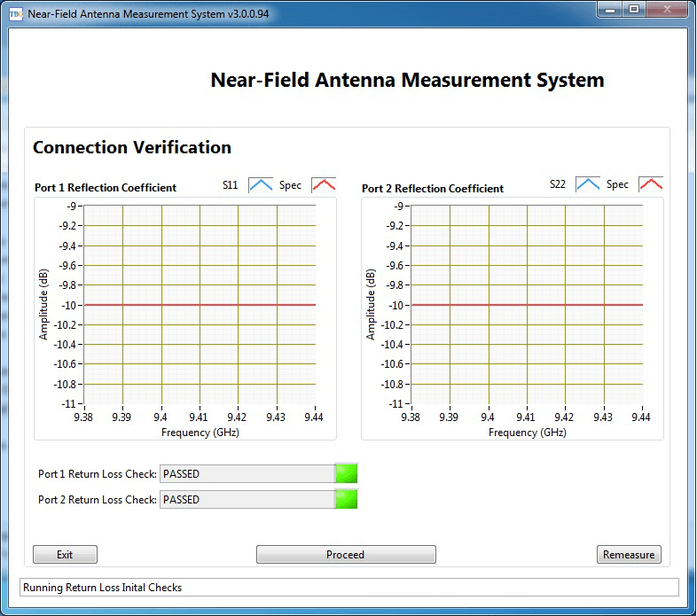The image size is (697, 616).
Task: Click the app icon in the title bar
Action: 16,14
